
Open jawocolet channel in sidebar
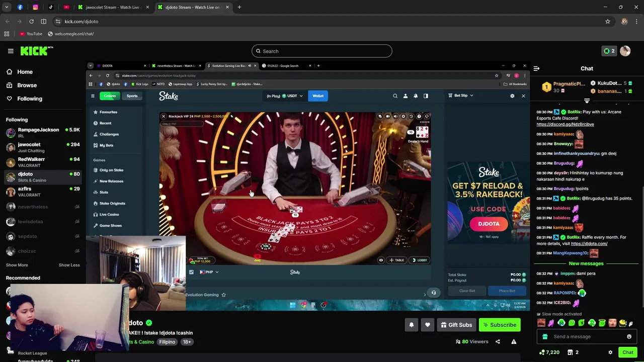[43, 147]
